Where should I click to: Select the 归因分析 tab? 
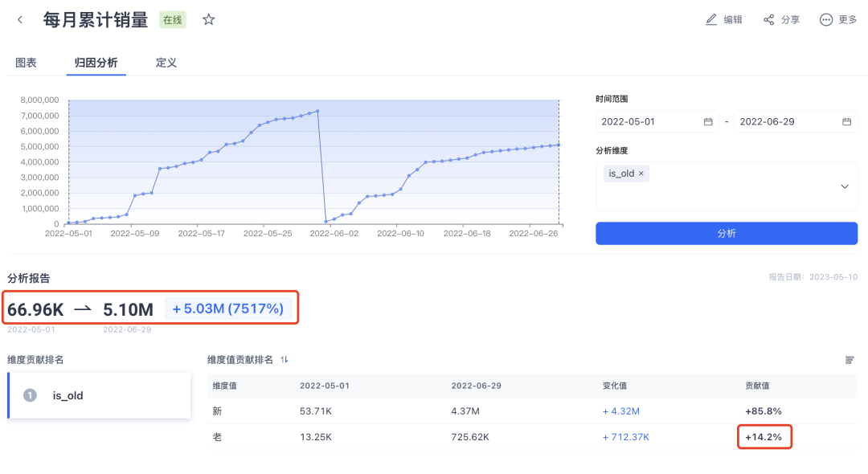[96, 63]
